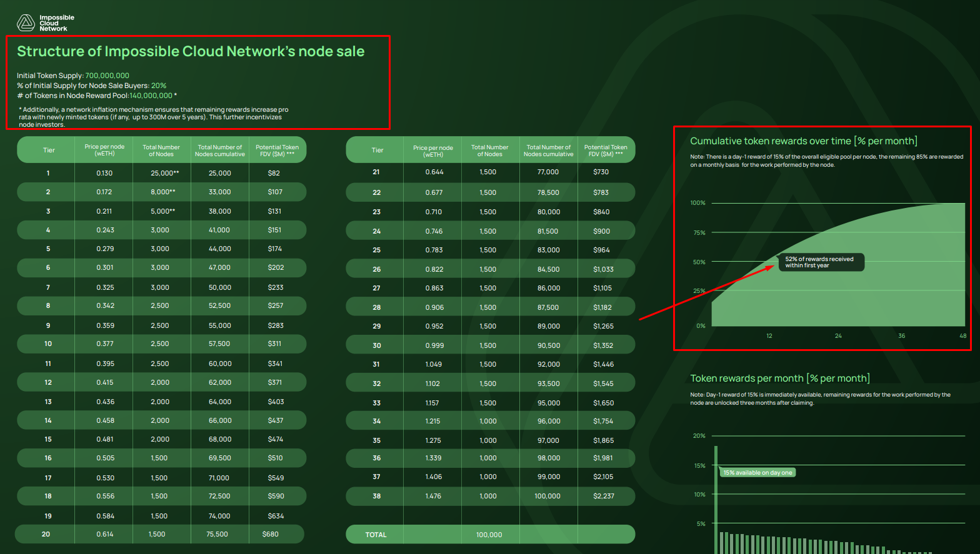Click the 48 month axis label

coord(962,336)
